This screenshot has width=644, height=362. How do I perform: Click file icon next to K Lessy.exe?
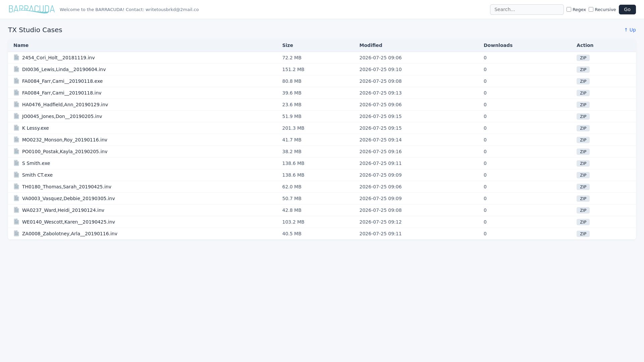(x=16, y=128)
